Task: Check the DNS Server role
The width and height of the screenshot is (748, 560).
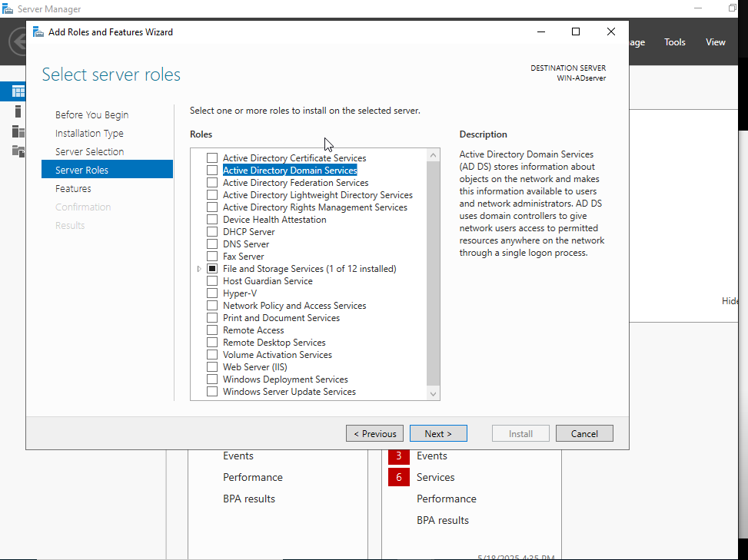Action: point(211,244)
